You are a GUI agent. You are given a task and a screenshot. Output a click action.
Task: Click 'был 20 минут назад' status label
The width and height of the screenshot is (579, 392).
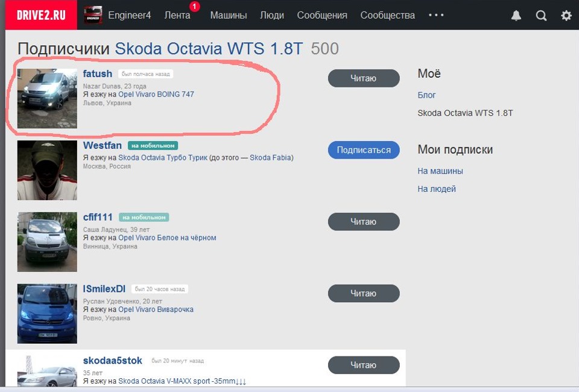coord(177,361)
